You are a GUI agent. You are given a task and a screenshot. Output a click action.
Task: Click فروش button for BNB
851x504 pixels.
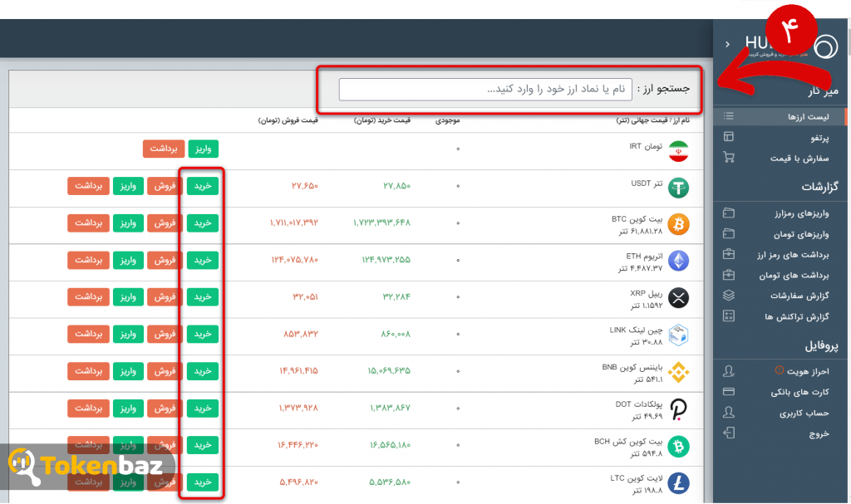pos(165,371)
